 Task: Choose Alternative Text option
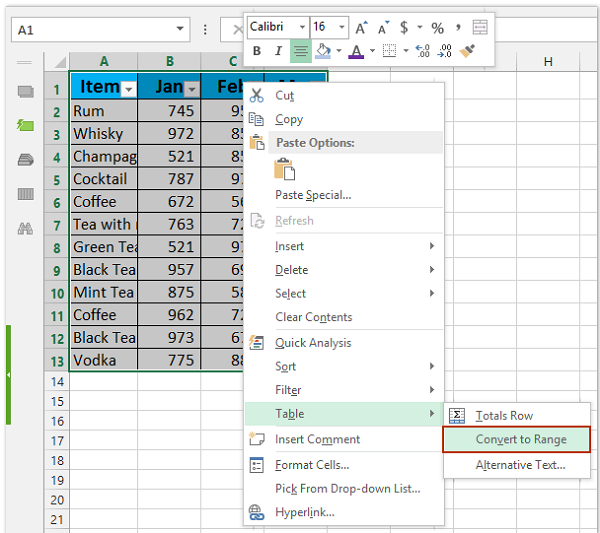tap(517, 465)
